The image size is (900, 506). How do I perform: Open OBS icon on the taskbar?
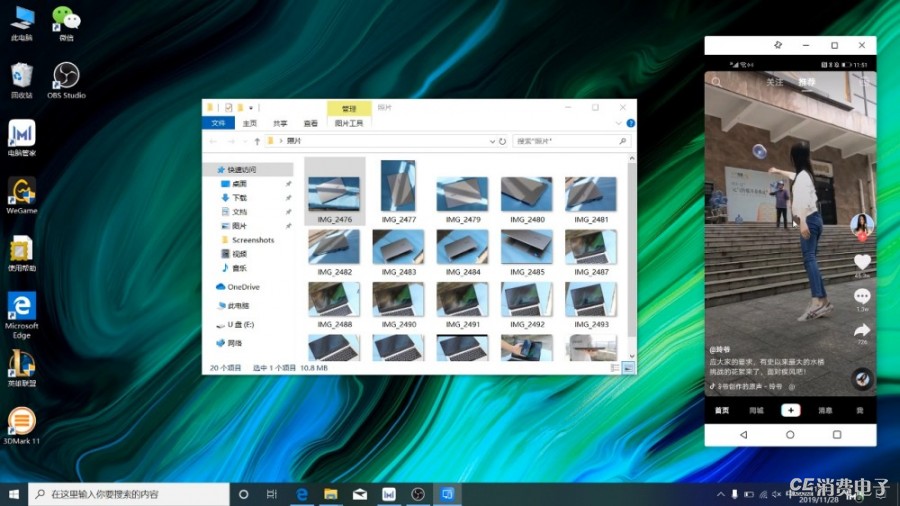(418, 494)
